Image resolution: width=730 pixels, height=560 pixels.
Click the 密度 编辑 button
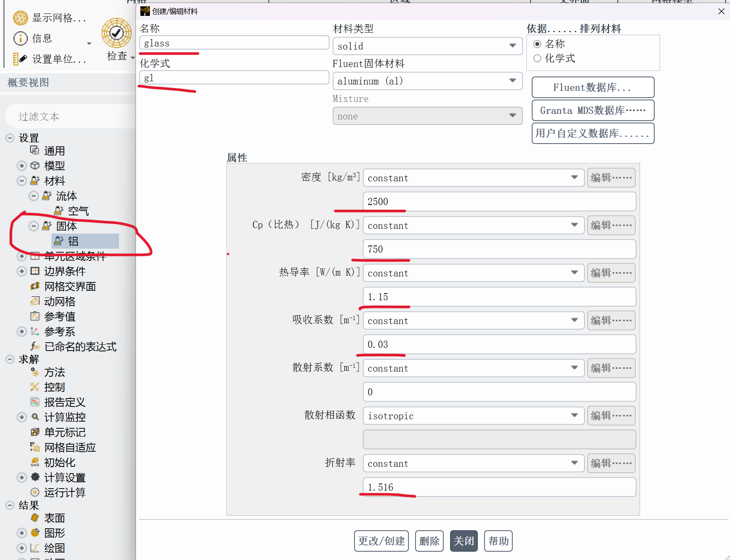point(611,178)
